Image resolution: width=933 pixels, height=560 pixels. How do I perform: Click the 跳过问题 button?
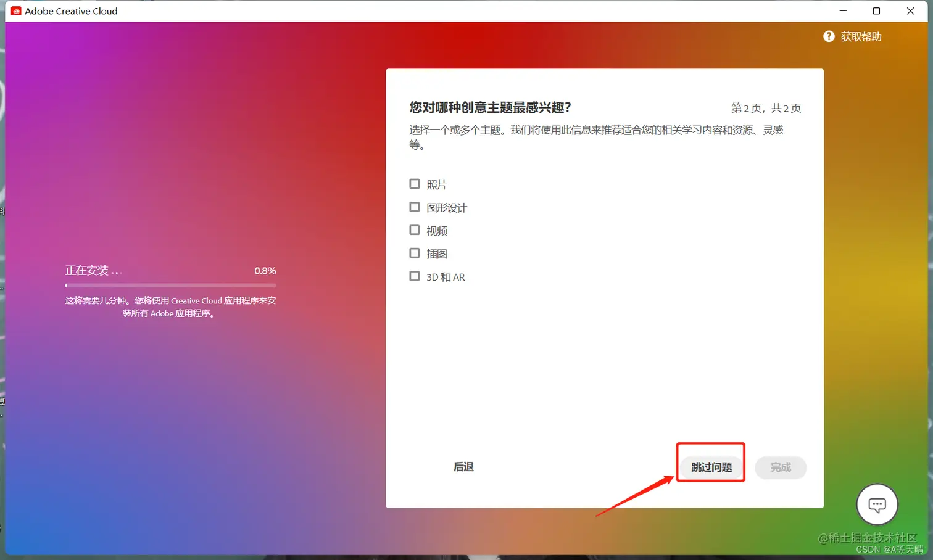(x=711, y=467)
